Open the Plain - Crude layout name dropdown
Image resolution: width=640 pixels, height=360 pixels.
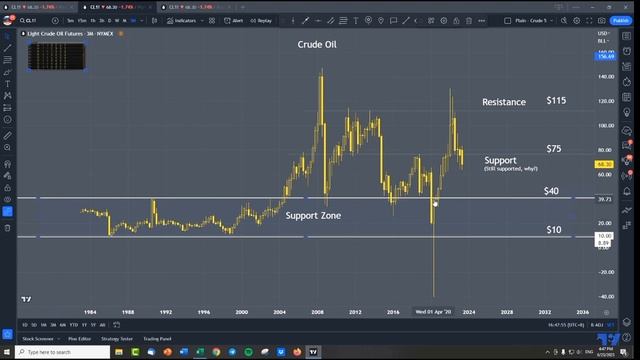tap(534, 21)
